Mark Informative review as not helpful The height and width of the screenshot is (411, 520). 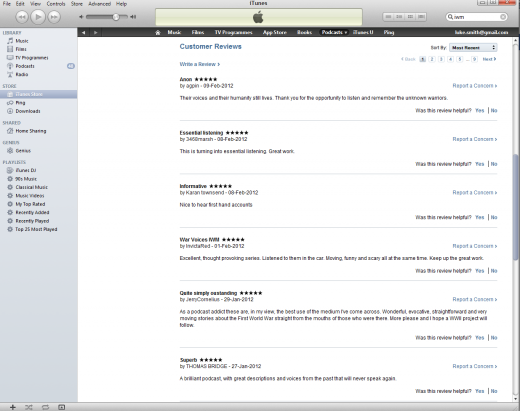(494, 217)
